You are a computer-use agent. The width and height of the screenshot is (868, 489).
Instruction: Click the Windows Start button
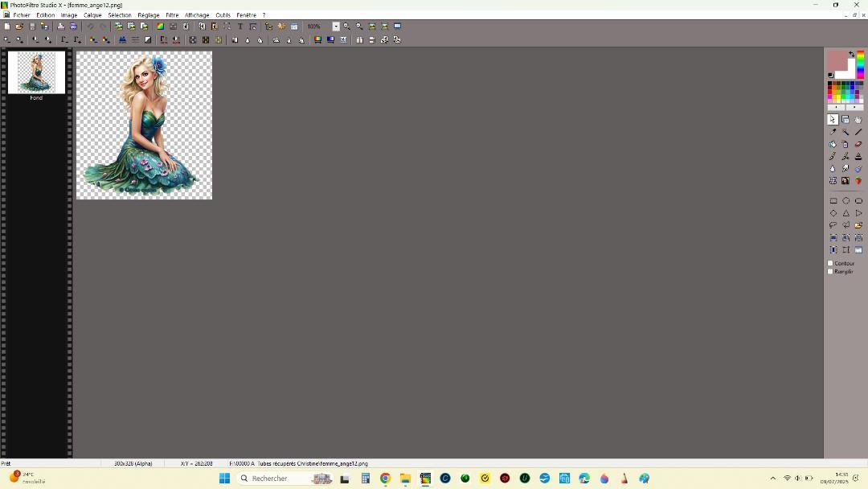coord(224,479)
